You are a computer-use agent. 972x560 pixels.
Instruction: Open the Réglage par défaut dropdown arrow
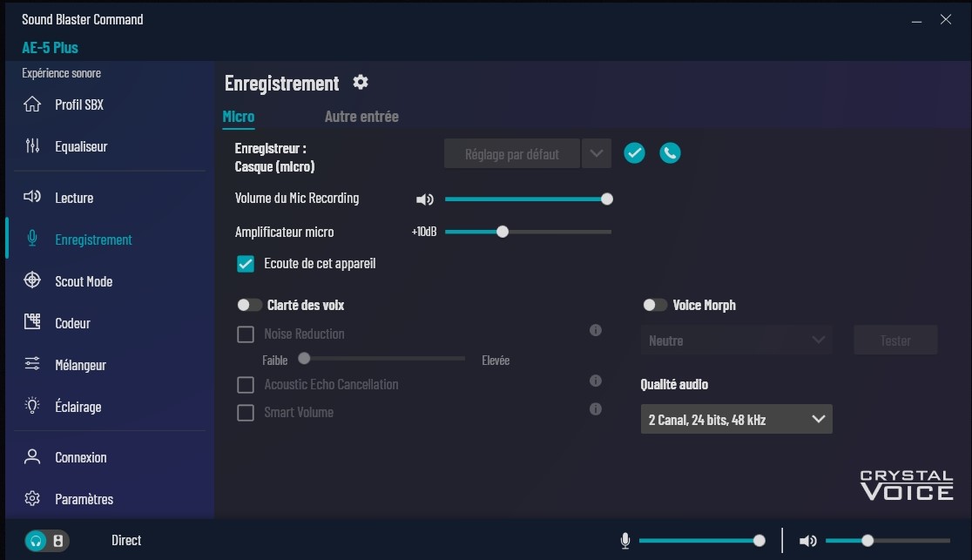click(597, 154)
